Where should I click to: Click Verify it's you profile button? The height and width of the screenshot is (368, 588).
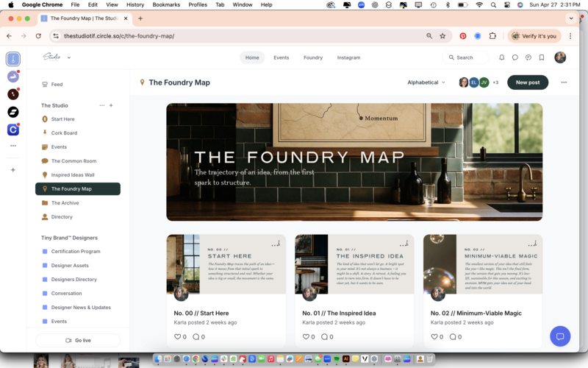pyautogui.click(x=534, y=36)
